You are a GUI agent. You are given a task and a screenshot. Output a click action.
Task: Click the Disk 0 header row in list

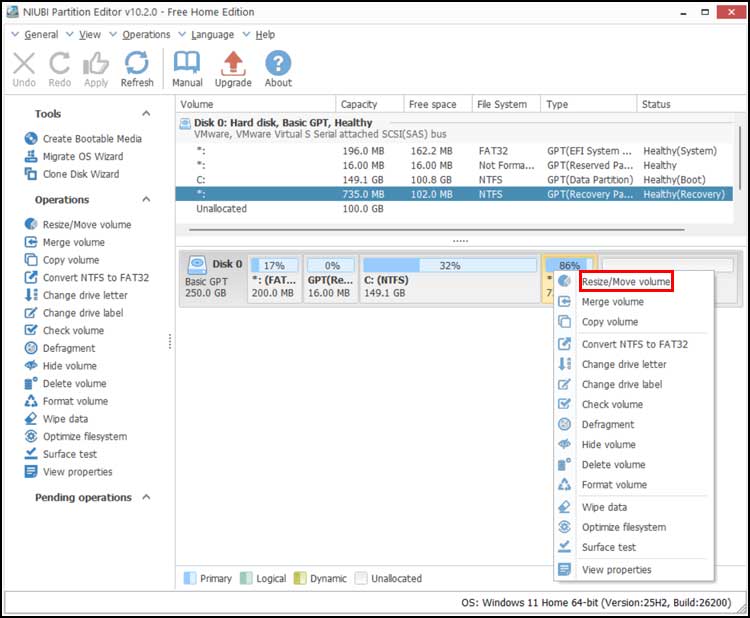(454, 128)
